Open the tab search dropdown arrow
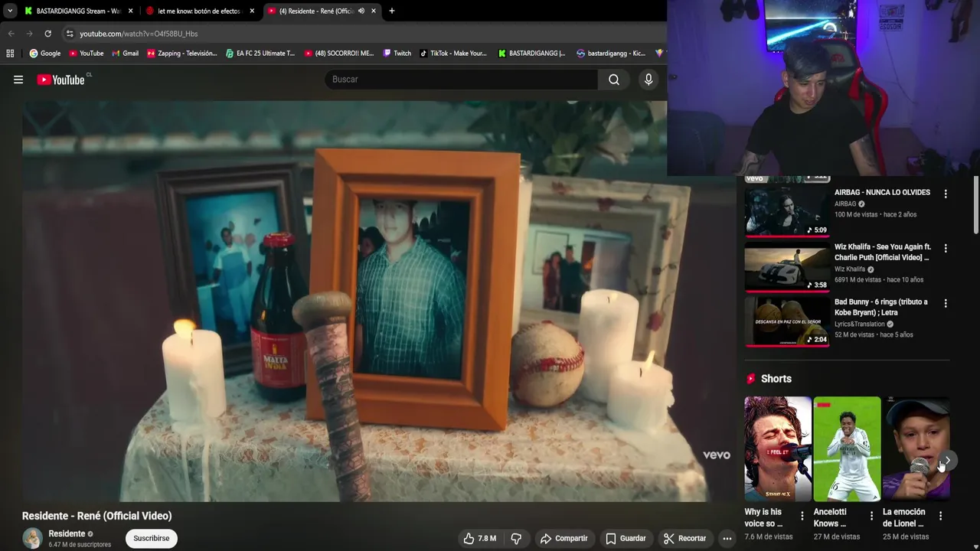This screenshot has height=551, width=980. coord(9,11)
